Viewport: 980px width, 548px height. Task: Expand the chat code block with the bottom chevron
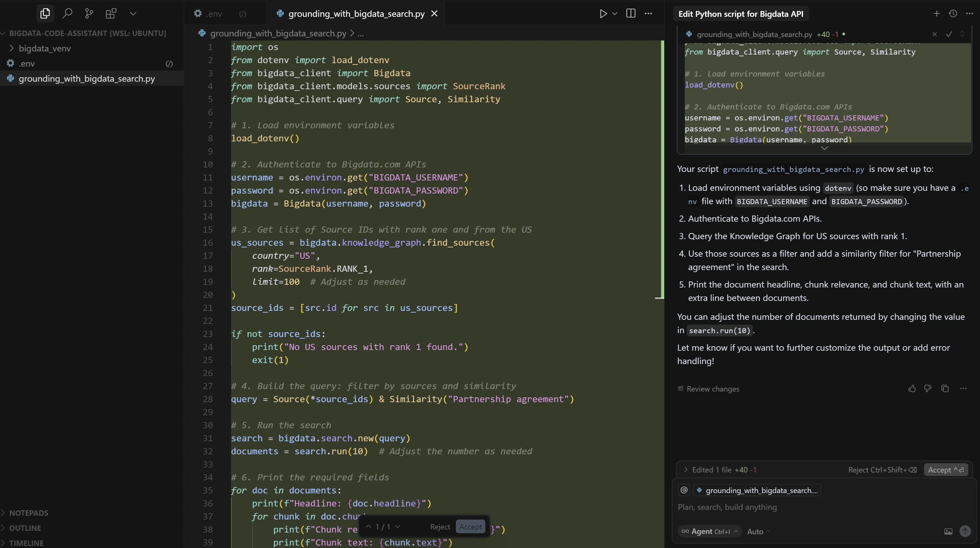coord(825,148)
